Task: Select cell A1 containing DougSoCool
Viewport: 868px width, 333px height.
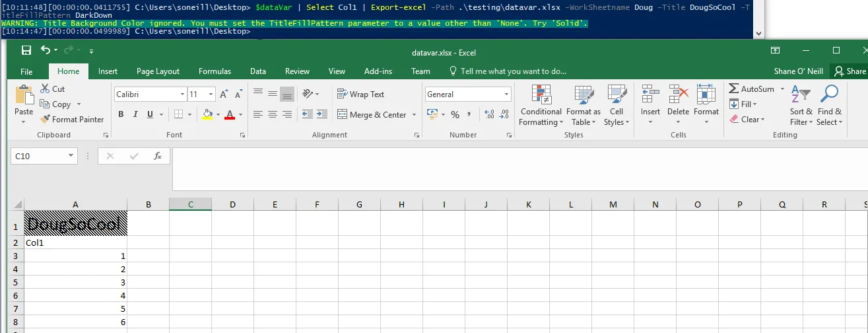Action: click(x=75, y=223)
